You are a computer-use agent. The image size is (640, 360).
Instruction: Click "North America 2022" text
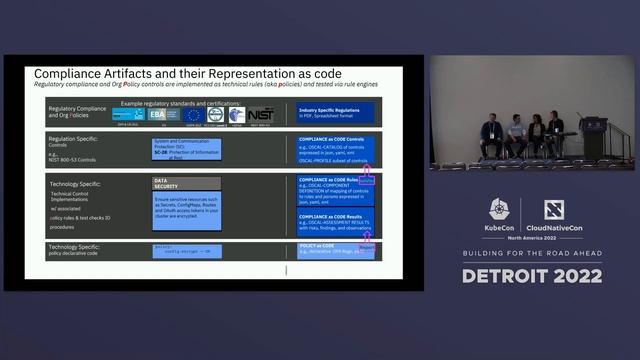tap(532, 238)
